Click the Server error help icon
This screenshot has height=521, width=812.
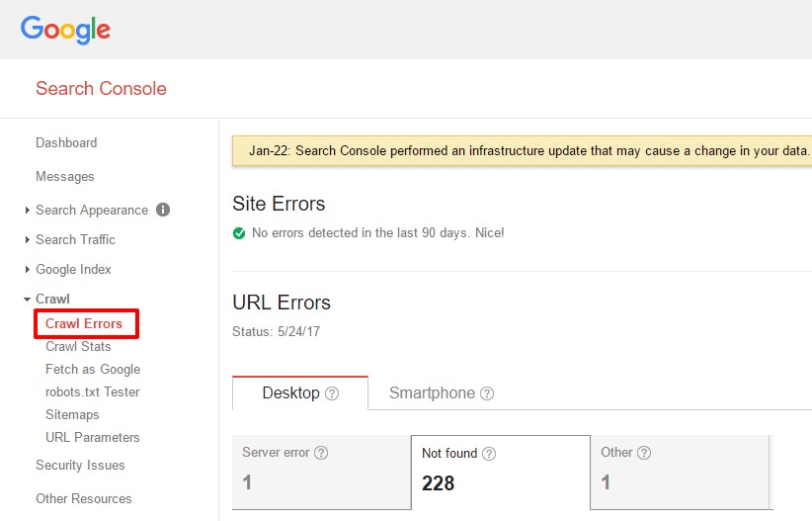321,453
